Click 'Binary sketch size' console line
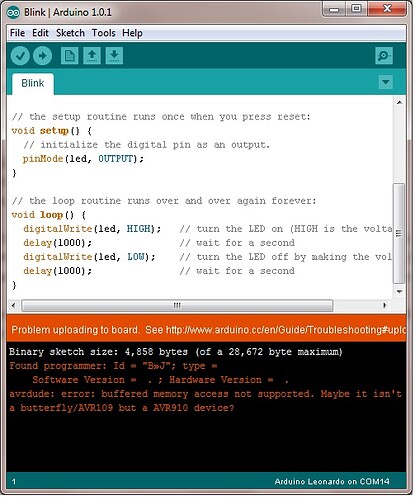Image resolution: width=415 pixels, height=500 pixels. [176, 352]
